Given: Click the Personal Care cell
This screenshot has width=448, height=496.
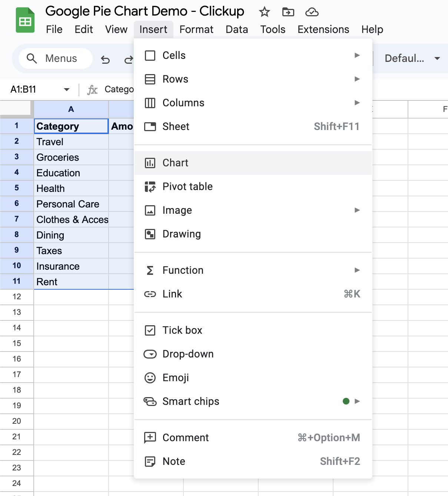Looking at the screenshot, I should (x=71, y=204).
